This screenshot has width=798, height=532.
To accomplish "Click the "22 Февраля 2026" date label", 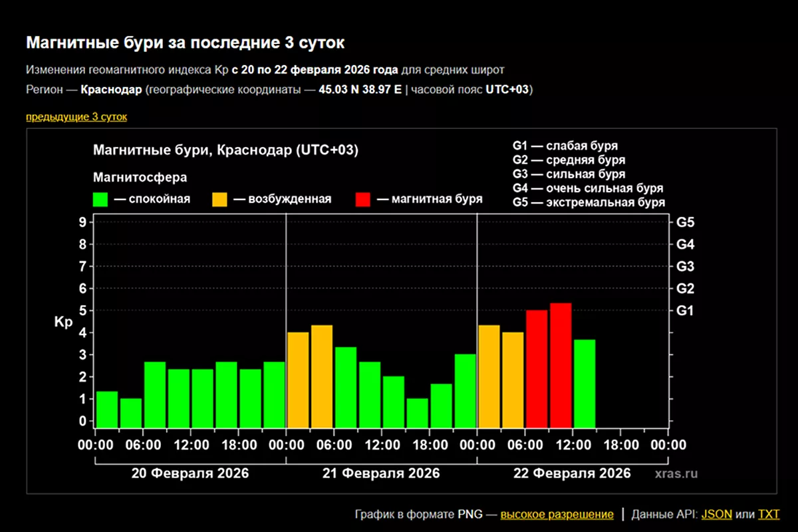I will click(x=572, y=473).
